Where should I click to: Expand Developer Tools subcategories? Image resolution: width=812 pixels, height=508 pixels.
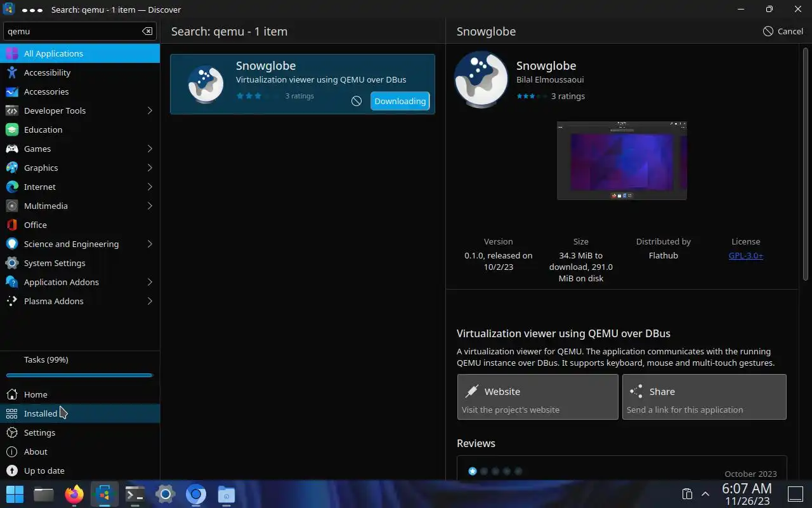150,110
